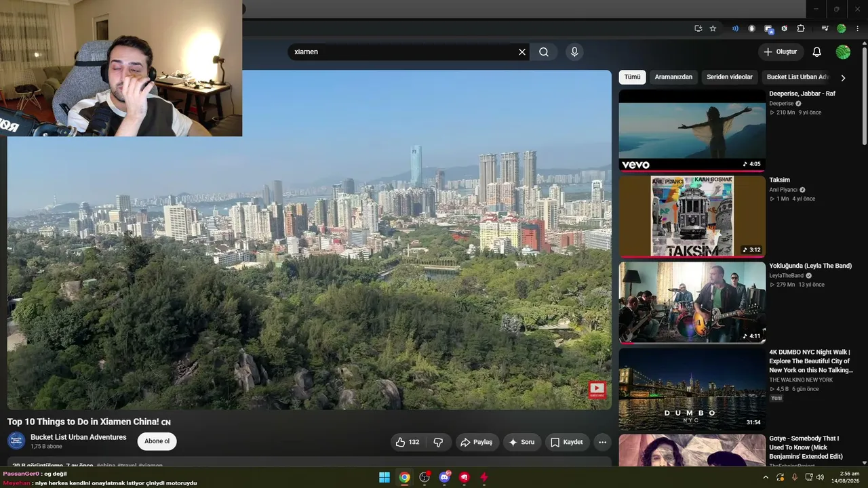Open the Chrome three-dot menu
Screen dimensions: 868x488
click(x=857, y=28)
